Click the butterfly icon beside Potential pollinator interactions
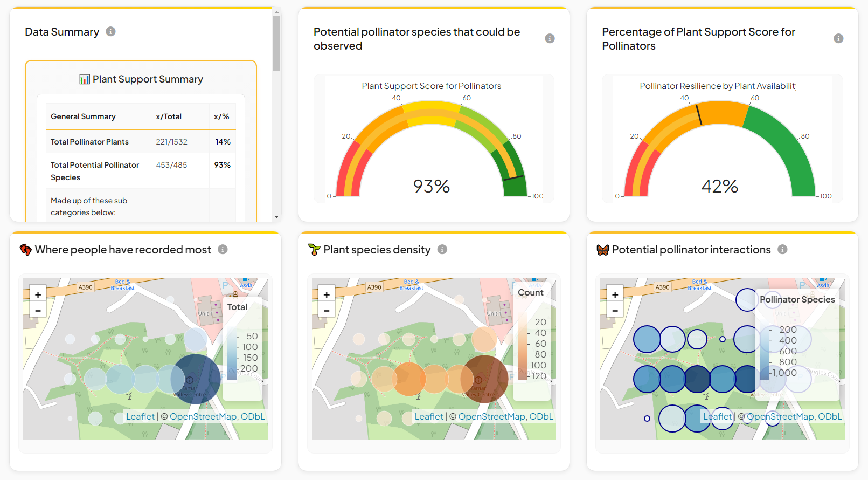 click(x=603, y=250)
